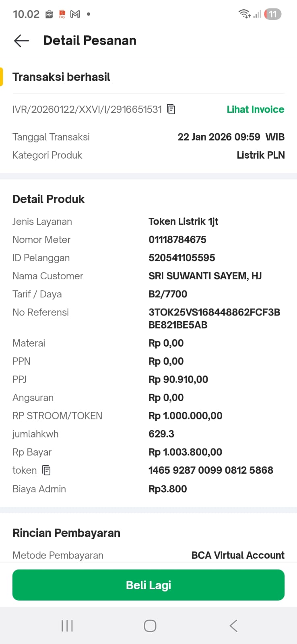Tap the Nomor Meter value 01118784675
The image size is (297, 644).
(177, 240)
